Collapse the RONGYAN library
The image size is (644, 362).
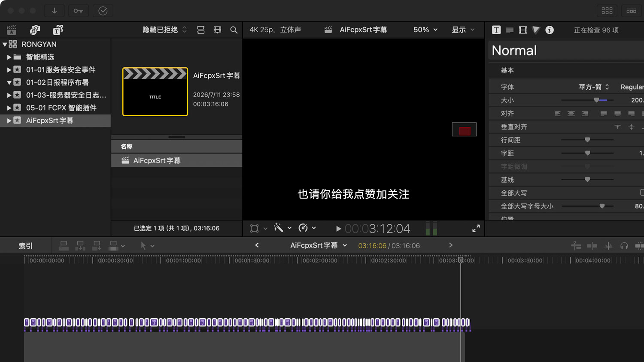pos(5,44)
